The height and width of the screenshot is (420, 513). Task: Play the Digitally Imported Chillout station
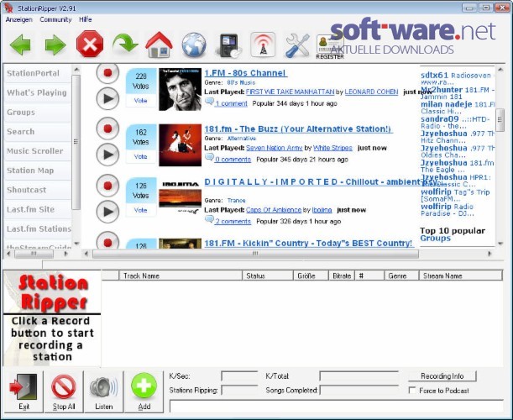pyautogui.click(x=107, y=212)
